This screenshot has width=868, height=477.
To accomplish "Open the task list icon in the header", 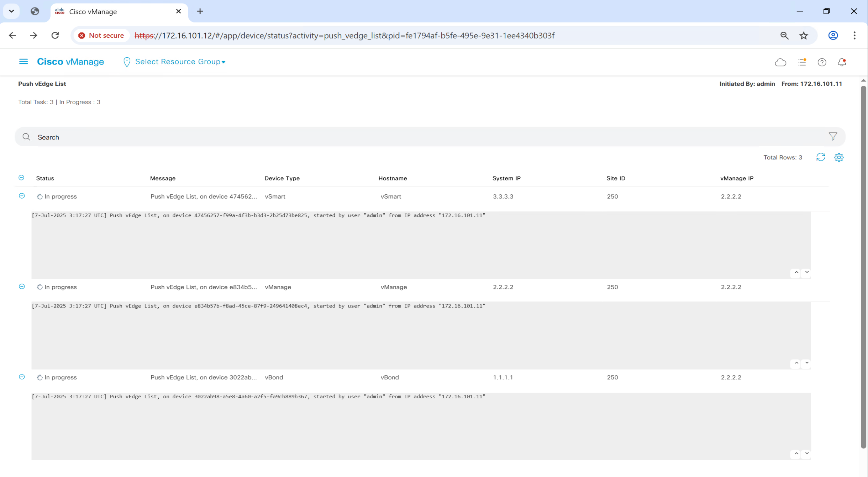I will 802,62.
